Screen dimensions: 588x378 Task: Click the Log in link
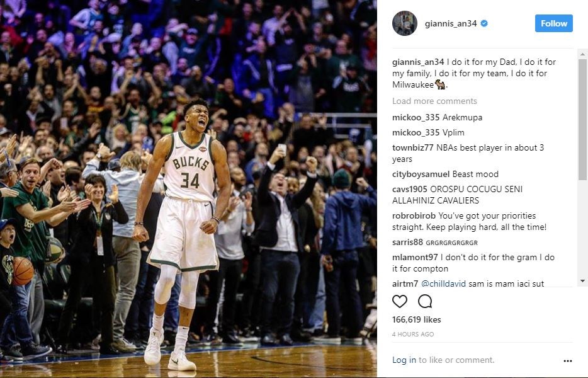click(404, 360)
